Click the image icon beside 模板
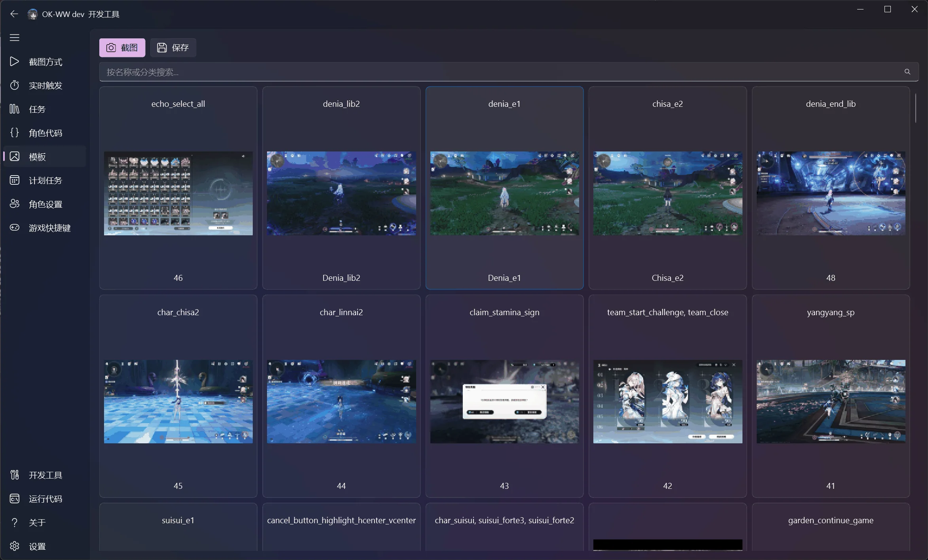928x560 pixels. pyautogui.click(x=15, y=157)
